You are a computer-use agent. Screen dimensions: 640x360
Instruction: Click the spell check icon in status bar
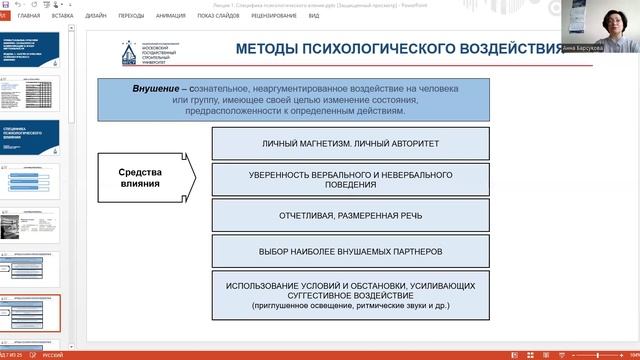(33, 356)
